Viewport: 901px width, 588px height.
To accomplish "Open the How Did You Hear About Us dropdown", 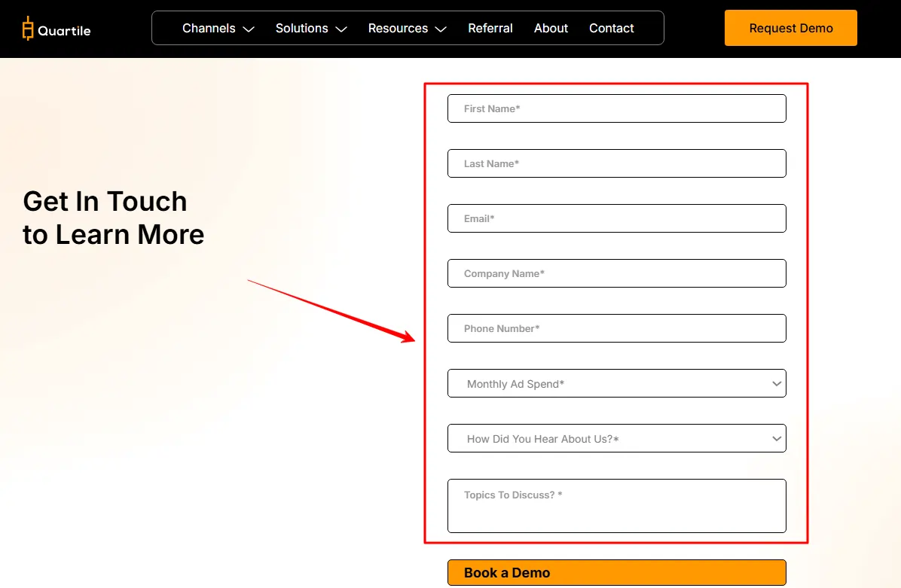I will 616,438.
